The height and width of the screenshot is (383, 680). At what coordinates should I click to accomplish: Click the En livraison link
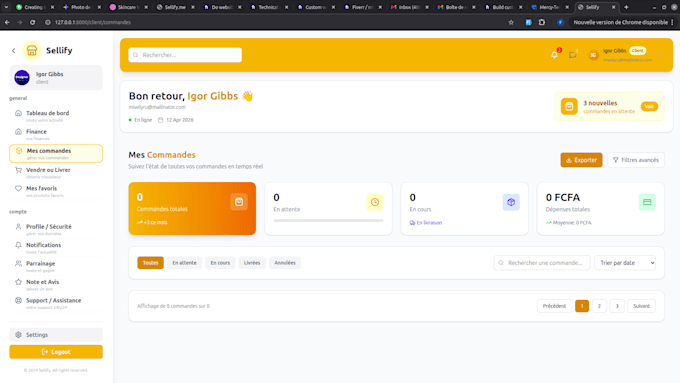point(426,223)
